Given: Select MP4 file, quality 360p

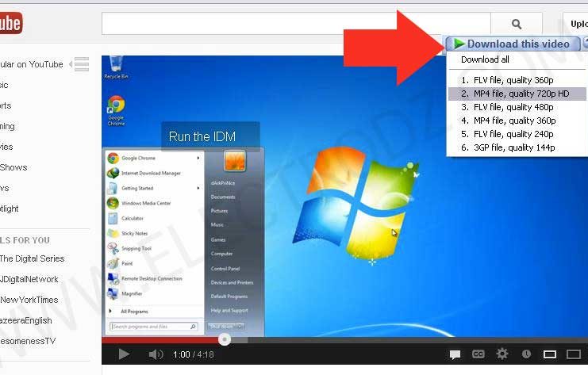Looking at the screenshot, I should coord(509,121).
